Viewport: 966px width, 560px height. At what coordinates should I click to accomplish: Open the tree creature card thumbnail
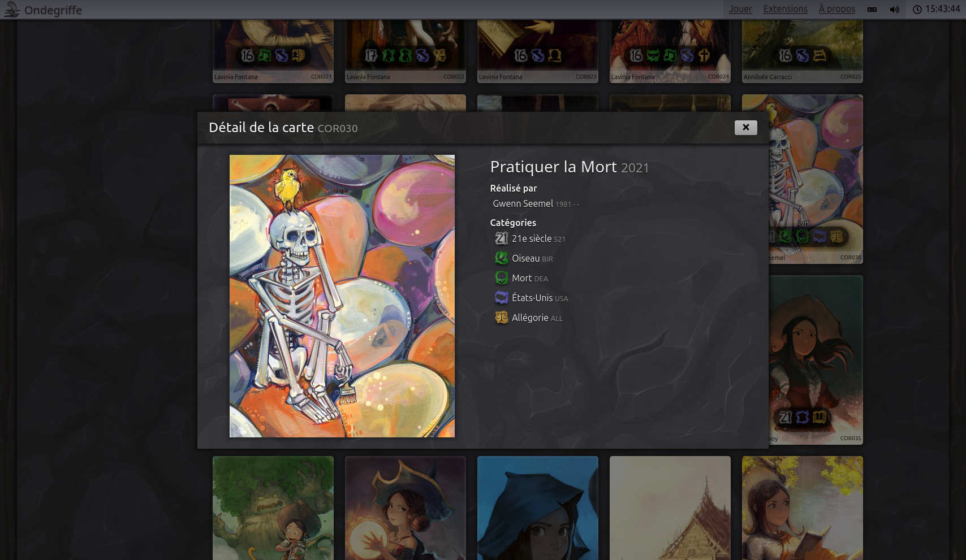coord(273,508)
